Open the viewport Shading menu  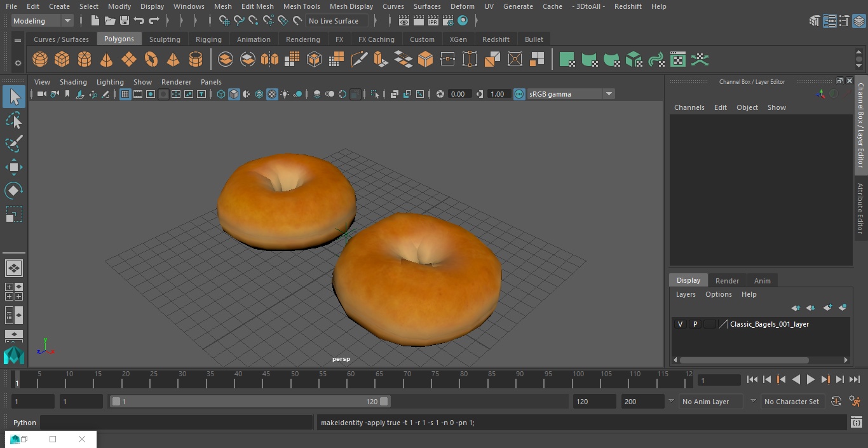[73, 82]
